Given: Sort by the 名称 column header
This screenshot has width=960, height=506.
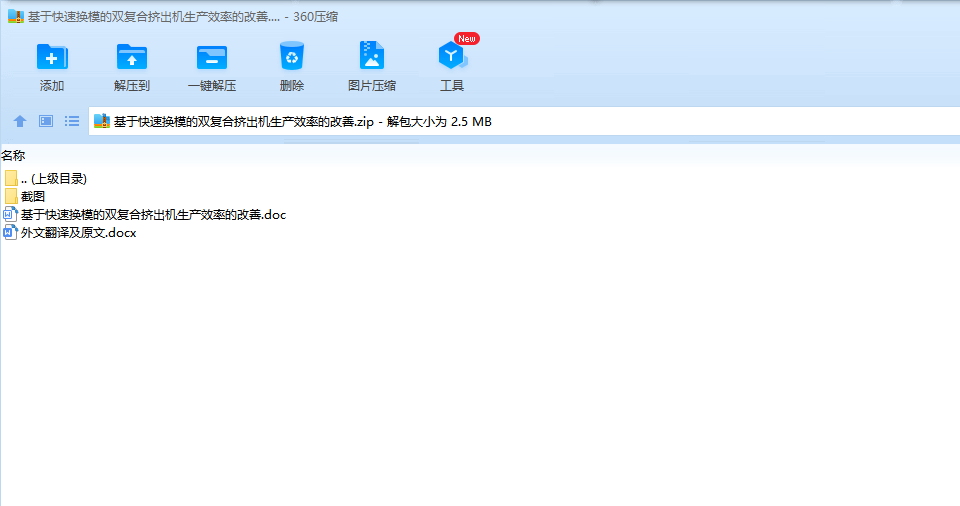Looking at the screenshot, I should click(x=13, y=156).
